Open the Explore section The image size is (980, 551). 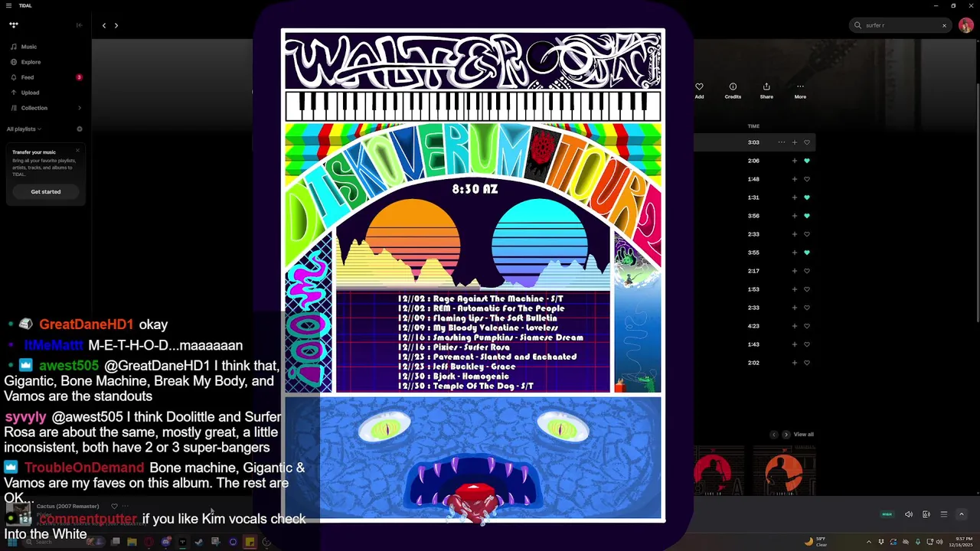click(46, 62)
